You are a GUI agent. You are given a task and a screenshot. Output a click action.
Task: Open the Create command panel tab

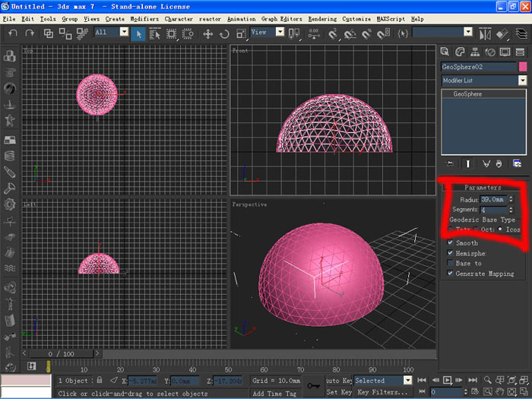coord(445,52)
